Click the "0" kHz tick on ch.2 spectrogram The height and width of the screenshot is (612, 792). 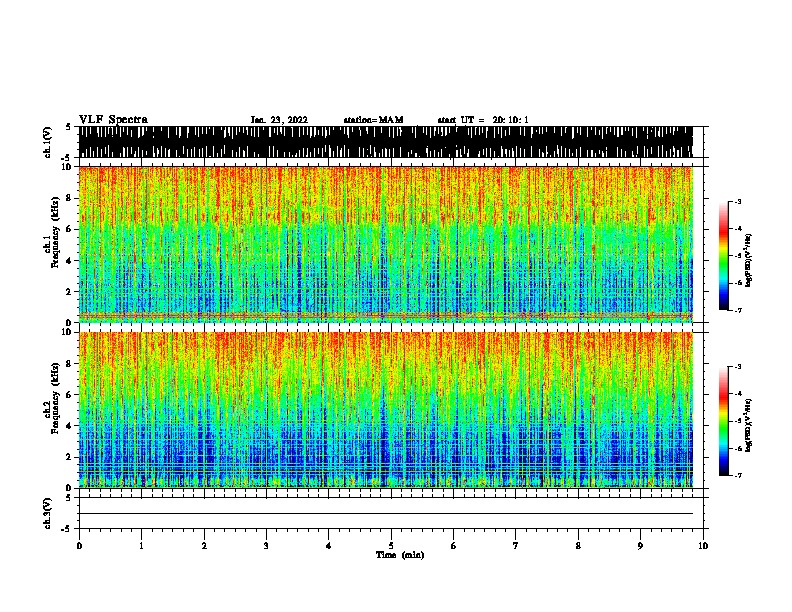(70, 488)
